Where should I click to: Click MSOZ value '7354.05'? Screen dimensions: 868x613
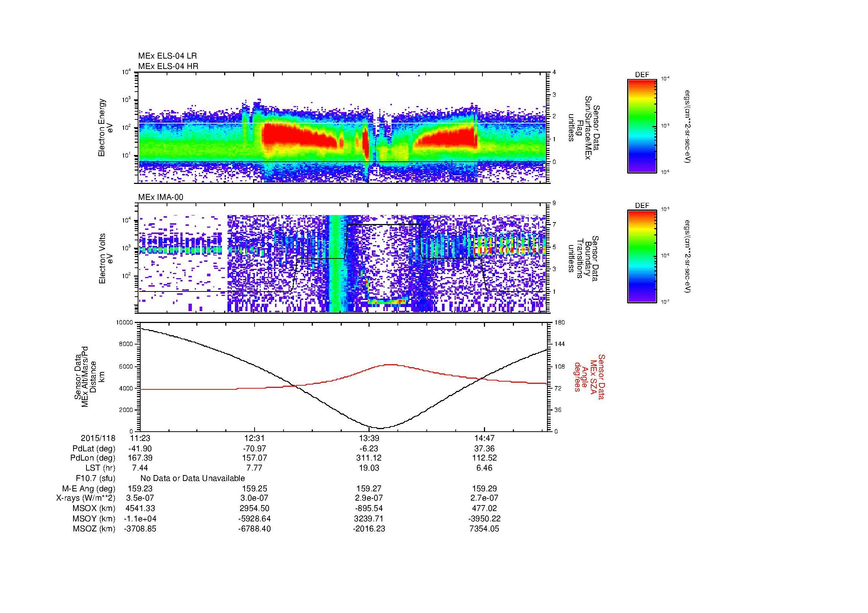(x=484, y=529)
